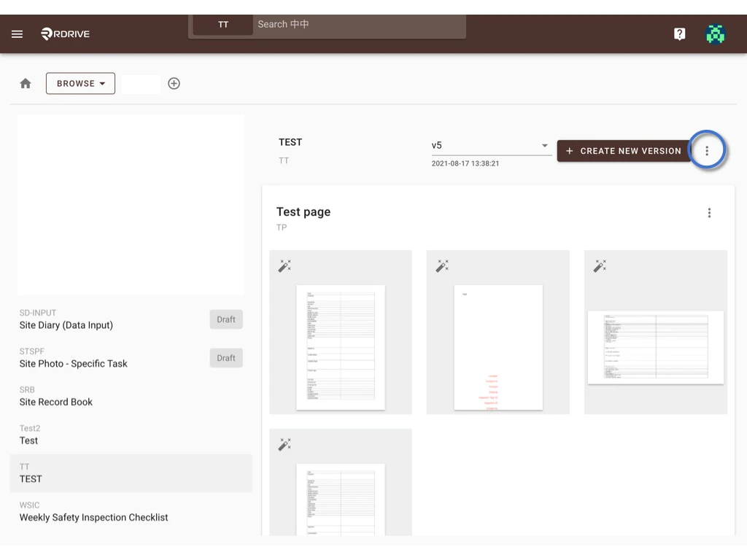Click the add plus circle icon

click(174, 83)
